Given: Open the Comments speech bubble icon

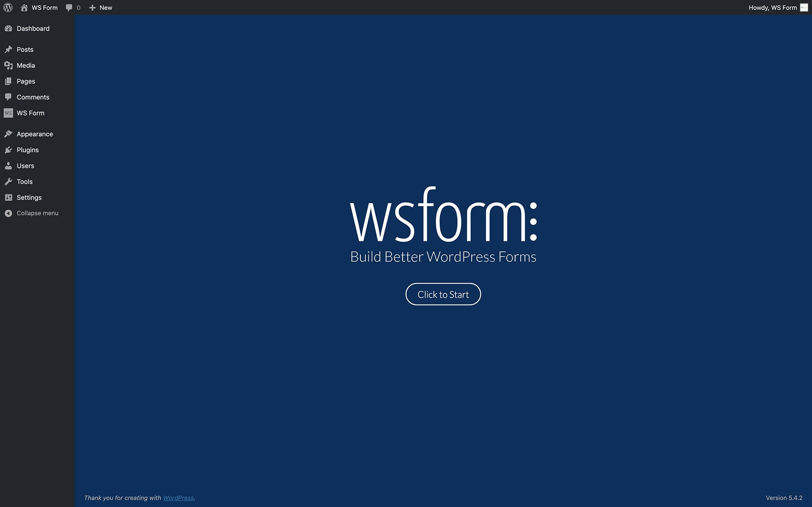Looking at the screenshot, I should click(x=9, y=97).
